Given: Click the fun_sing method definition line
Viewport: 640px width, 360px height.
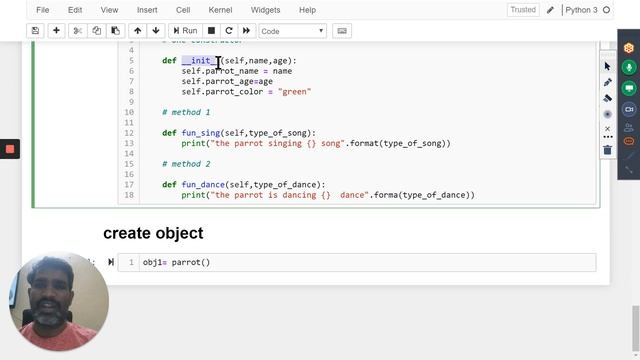Looking at the screenshot, I should coord(239,133).
